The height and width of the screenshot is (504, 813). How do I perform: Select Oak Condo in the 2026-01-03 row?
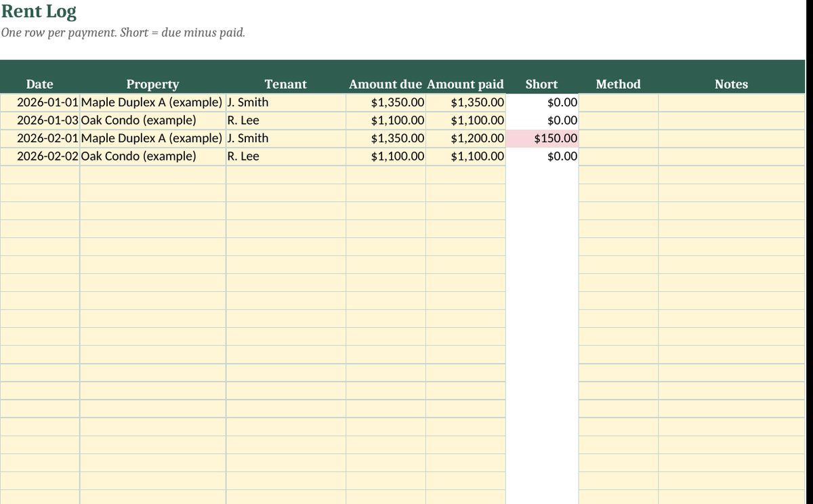point(153,121)
